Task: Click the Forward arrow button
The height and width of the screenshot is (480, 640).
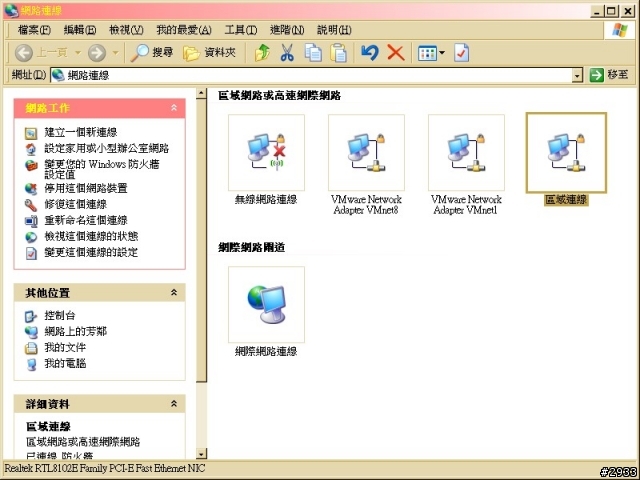Action: click(97, 53)
